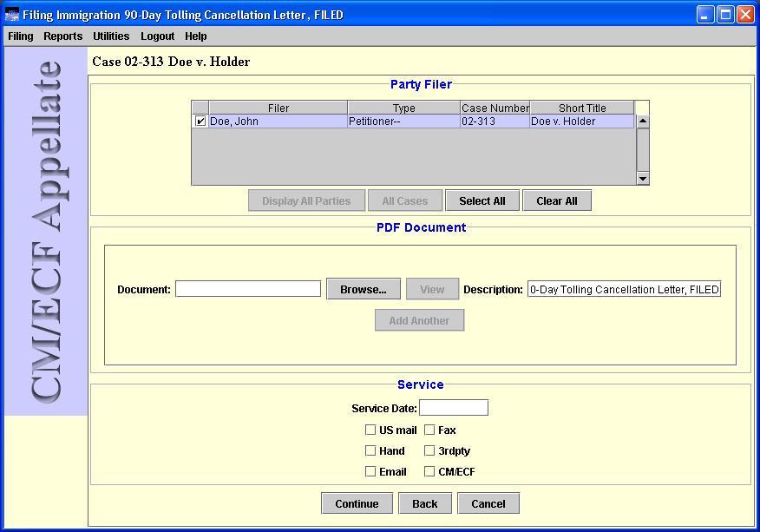Open the Logout menu
This screenshot has width=760, height=532.
pyautogui.click(x=158, y=36)
